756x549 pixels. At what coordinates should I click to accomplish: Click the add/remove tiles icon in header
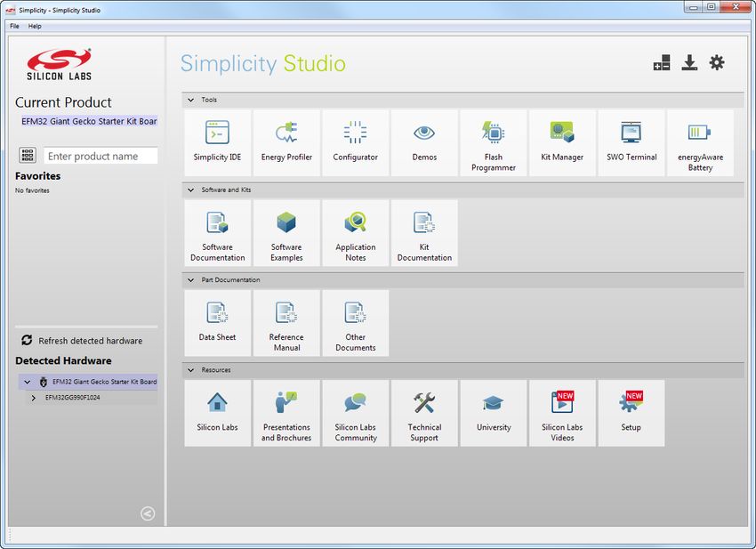click(x=662, y=62)
